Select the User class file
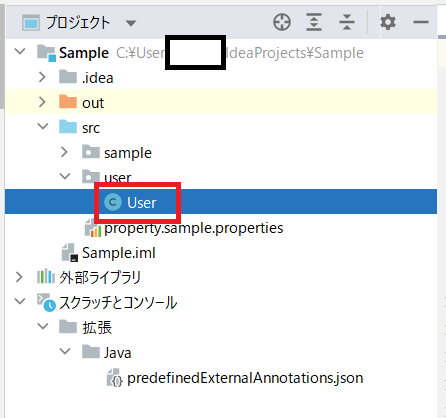The width and height of the screenshot is (446, 418). coord(142,202)
